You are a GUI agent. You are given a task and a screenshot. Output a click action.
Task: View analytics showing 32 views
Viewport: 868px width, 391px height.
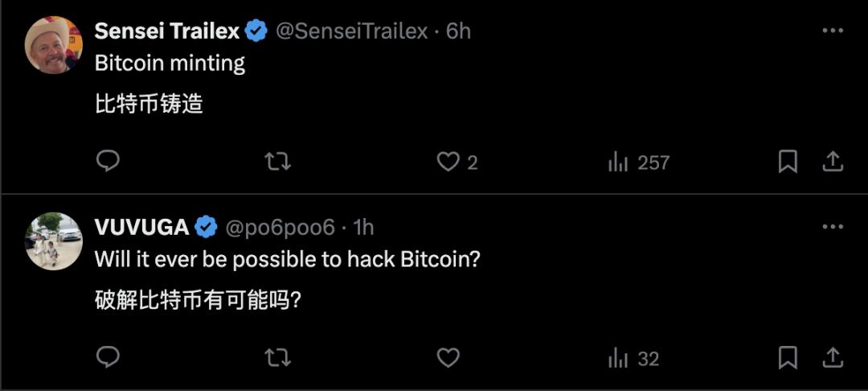coord(634,359)
